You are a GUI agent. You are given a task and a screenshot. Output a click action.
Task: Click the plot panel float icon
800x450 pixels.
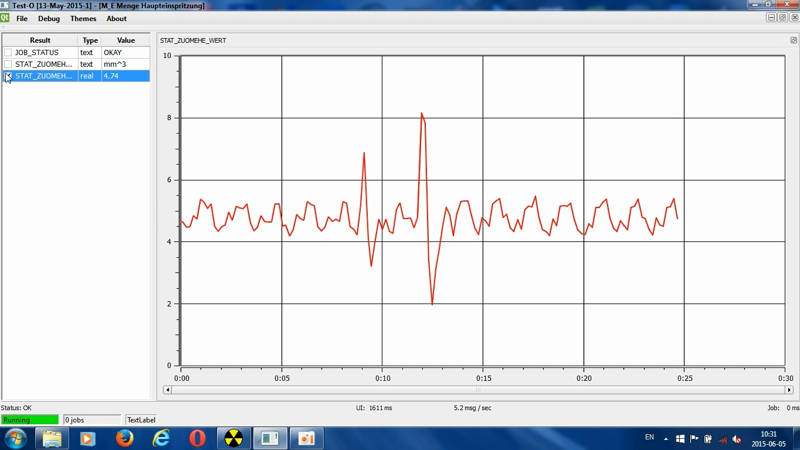coord(793,41)
